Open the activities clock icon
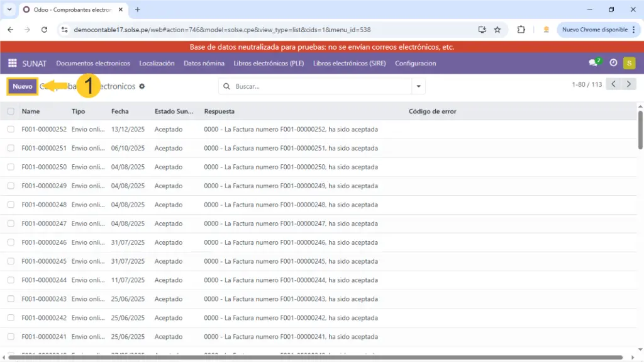Viewport: 644px width, 362px height. pos(613,63)
